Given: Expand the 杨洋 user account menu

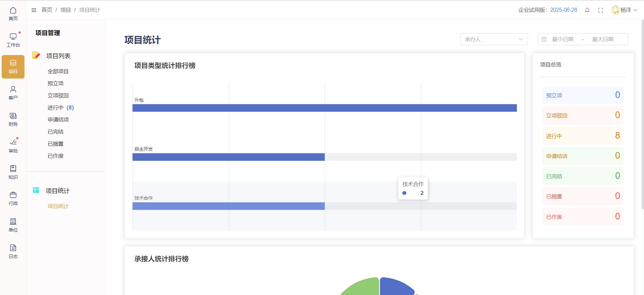Looking at the screenshot, I should coord(624,10).
